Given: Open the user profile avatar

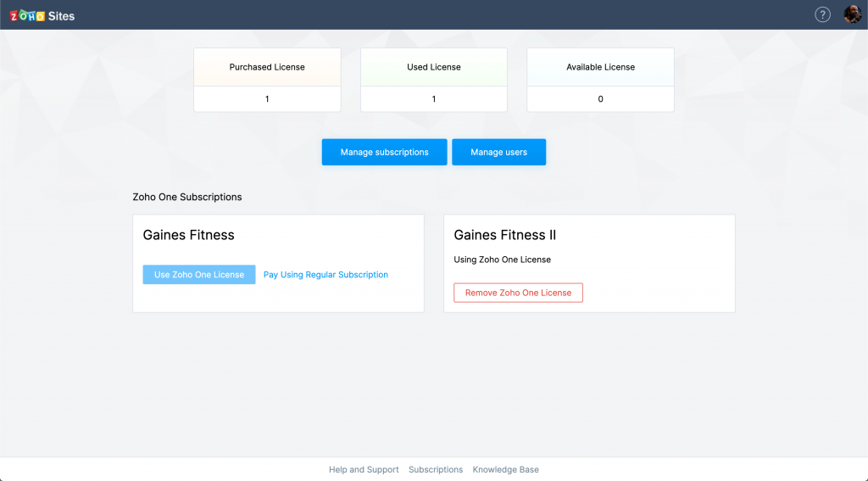Looking at the screenshot, I should (x=852, y=14).
